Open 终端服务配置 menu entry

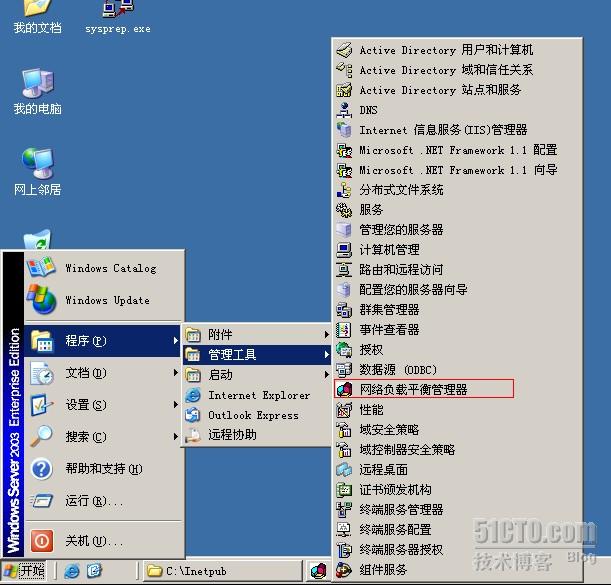[457, 530]
